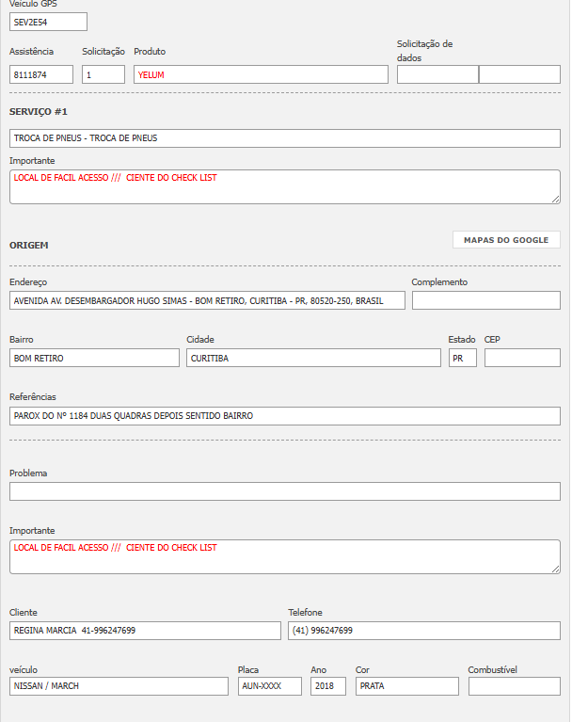Click the first Importante text area under Serviço
The height and width of the screenshot is (722, 588).
pos(284,186)
